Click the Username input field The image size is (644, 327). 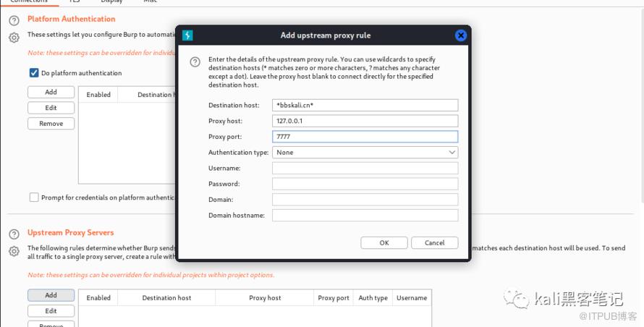[365, 168]
